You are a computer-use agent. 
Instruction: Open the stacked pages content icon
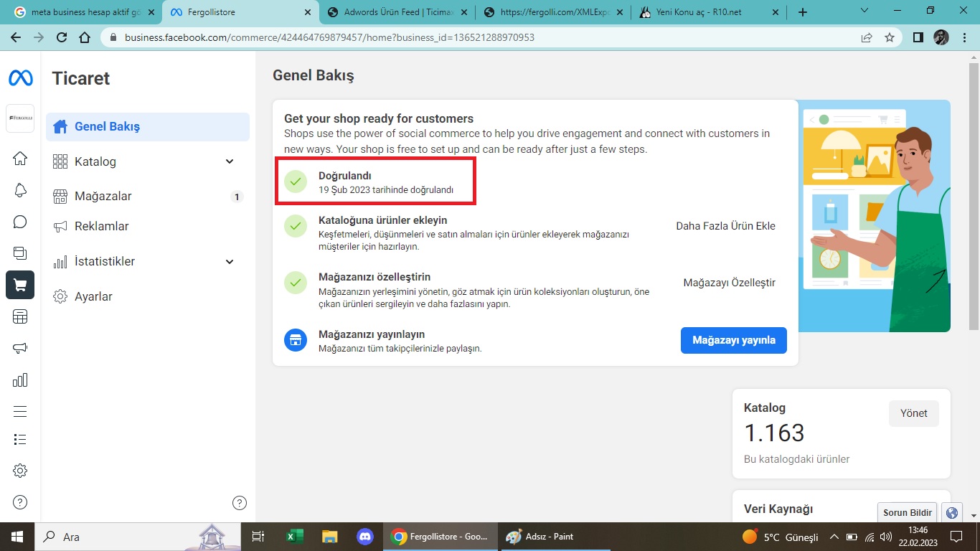pyautogui.click(x=20, y=253)
